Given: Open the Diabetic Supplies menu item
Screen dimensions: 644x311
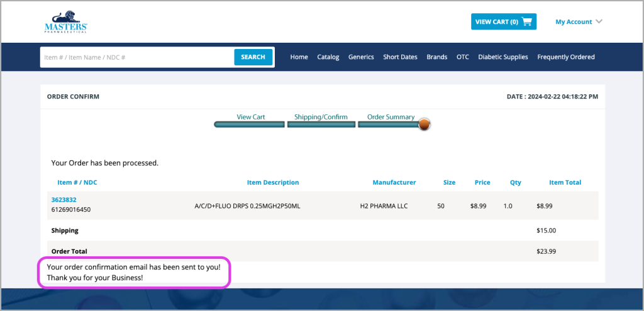Looking at the screenshot, I should pyautogui.click(x=503, y=57).
